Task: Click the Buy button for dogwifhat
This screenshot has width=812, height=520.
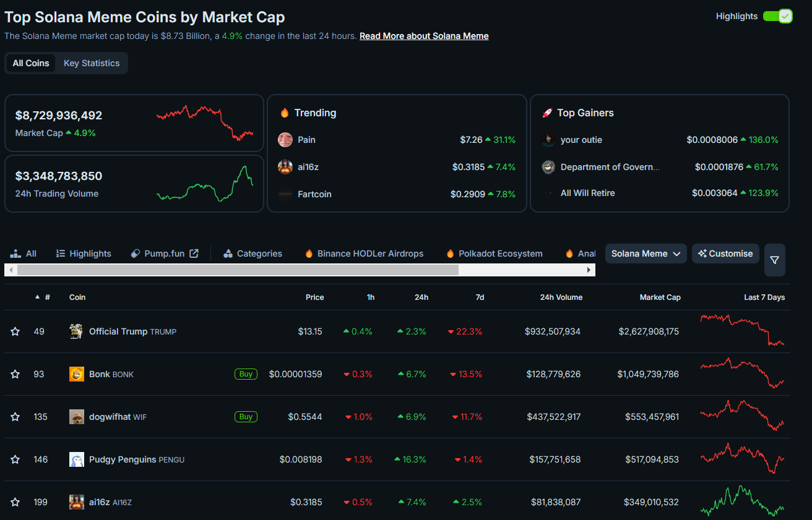Action: click(246, 417)
